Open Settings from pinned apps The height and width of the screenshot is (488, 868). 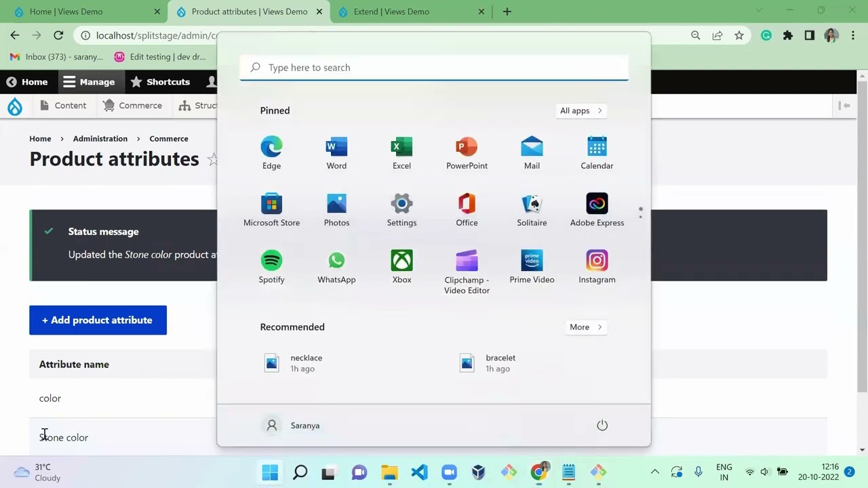click(401, 210)
